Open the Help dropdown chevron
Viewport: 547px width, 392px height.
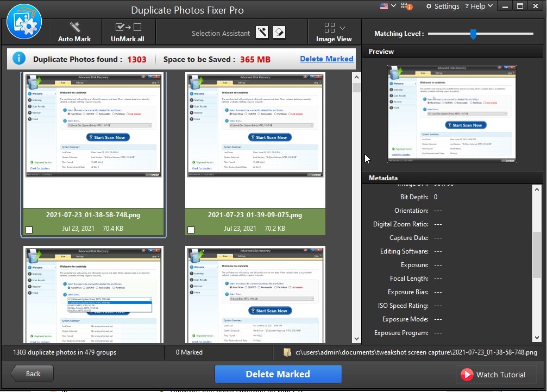pyautogui.click(x=489, y=6)
